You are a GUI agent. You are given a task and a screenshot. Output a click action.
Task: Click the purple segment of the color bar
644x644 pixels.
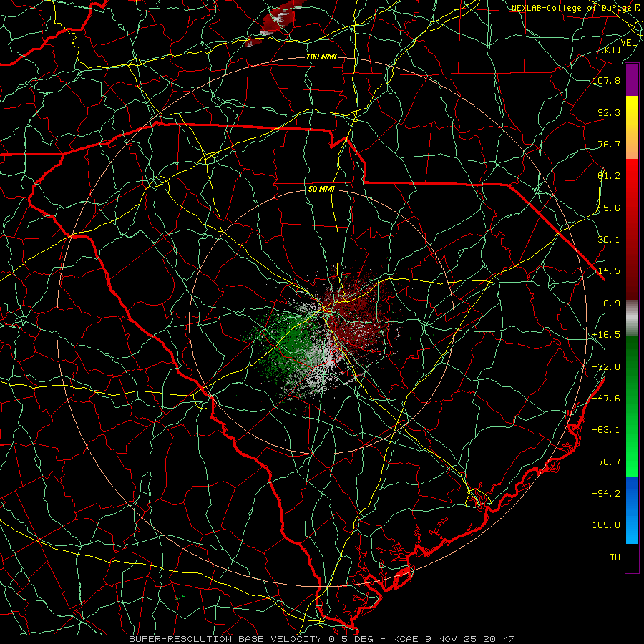coord(632,80)
